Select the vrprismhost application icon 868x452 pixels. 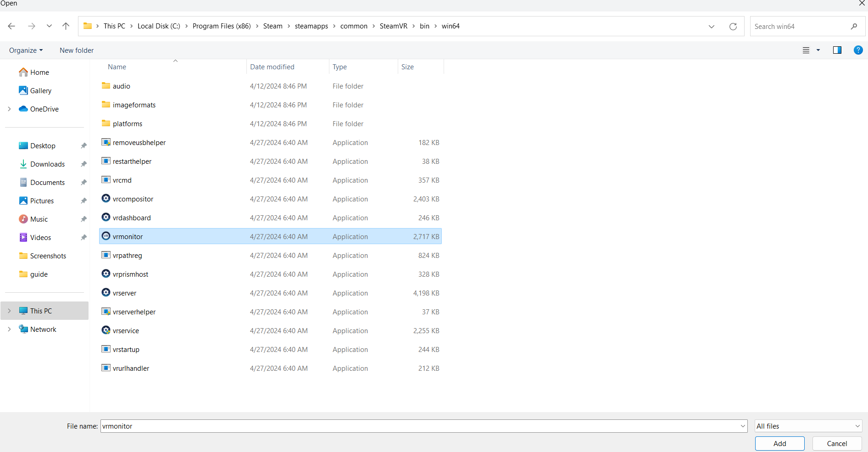106,273
